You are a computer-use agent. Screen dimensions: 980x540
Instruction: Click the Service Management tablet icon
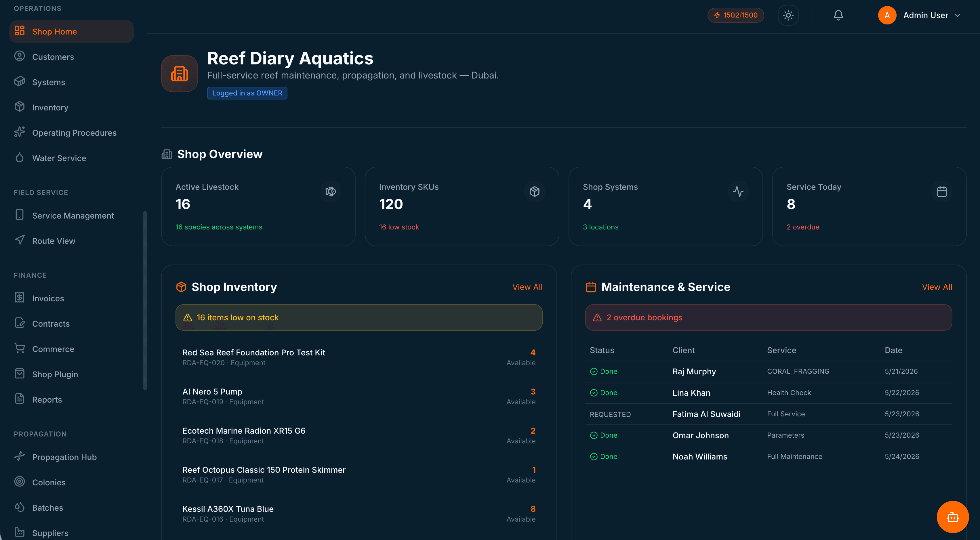[x=19, y=215]
